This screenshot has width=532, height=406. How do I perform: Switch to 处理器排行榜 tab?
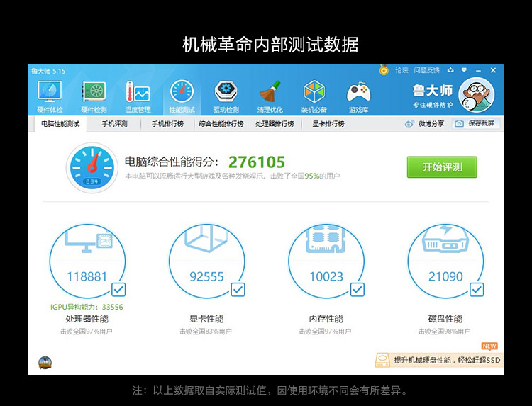(x=275, y=124)
